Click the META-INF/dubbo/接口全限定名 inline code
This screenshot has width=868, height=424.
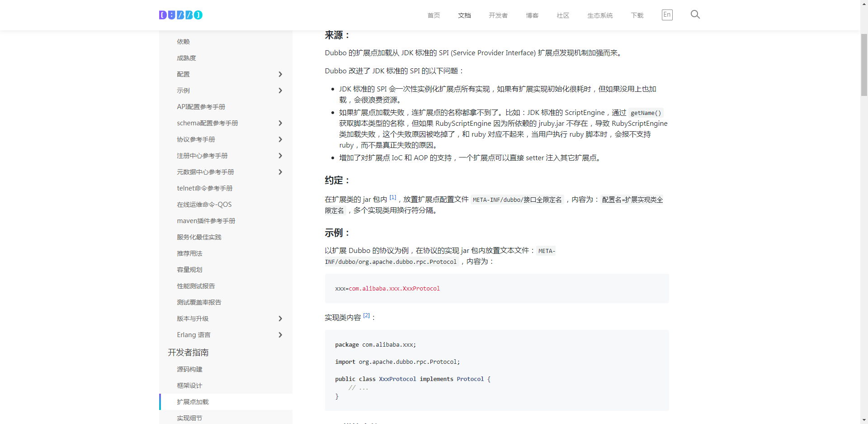[x=517, y=200]
